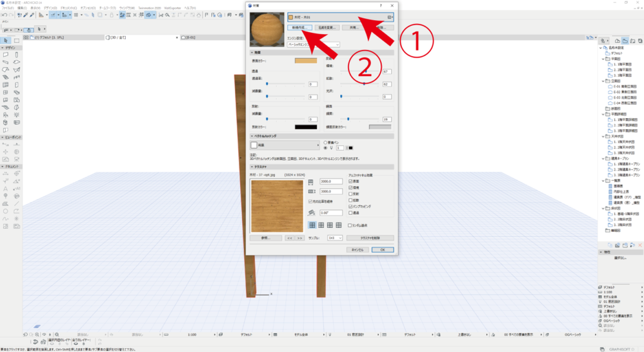Viewport: 644px width, 352px height.
Task: Click the キャンセル button
Action: pyautogui.click(x=357, y=249)
